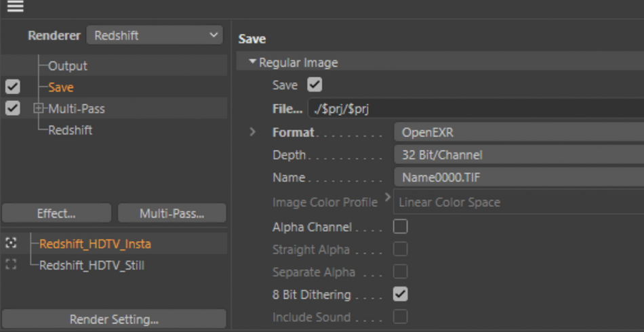Toggle the Include Sound checkbox
The image size is (644, 332).
point(401,317)
